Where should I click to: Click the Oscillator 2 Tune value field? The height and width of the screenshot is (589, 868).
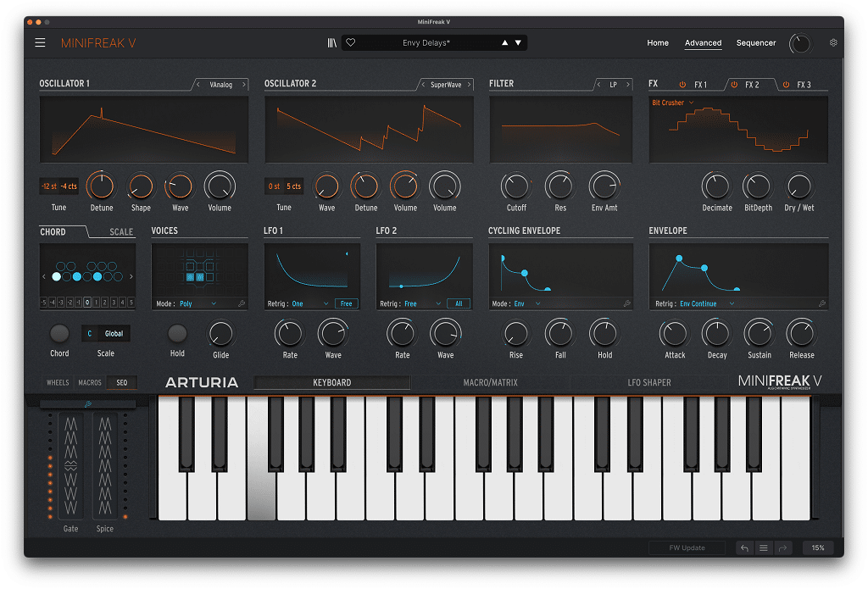(x=285, y=186)
